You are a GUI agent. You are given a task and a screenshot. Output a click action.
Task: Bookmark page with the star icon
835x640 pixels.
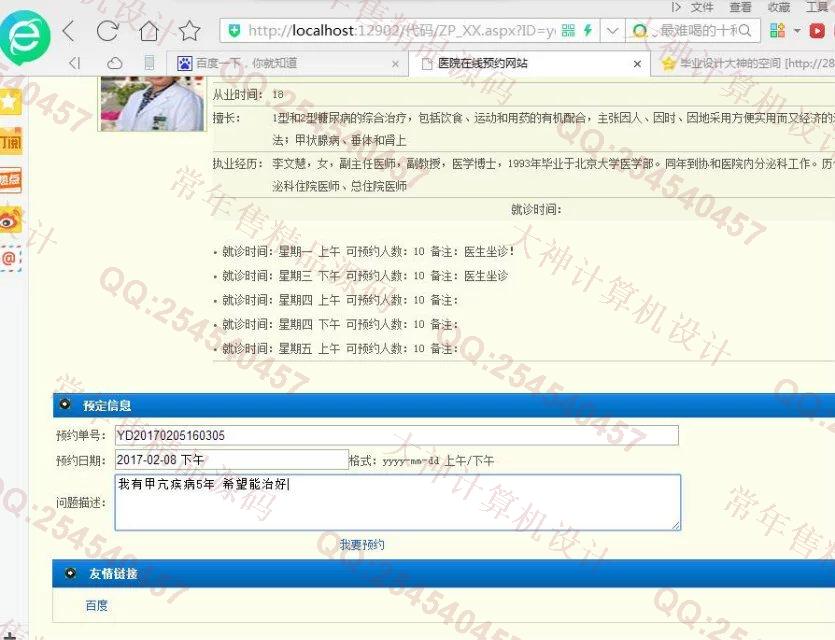click(x=189, y=31)
